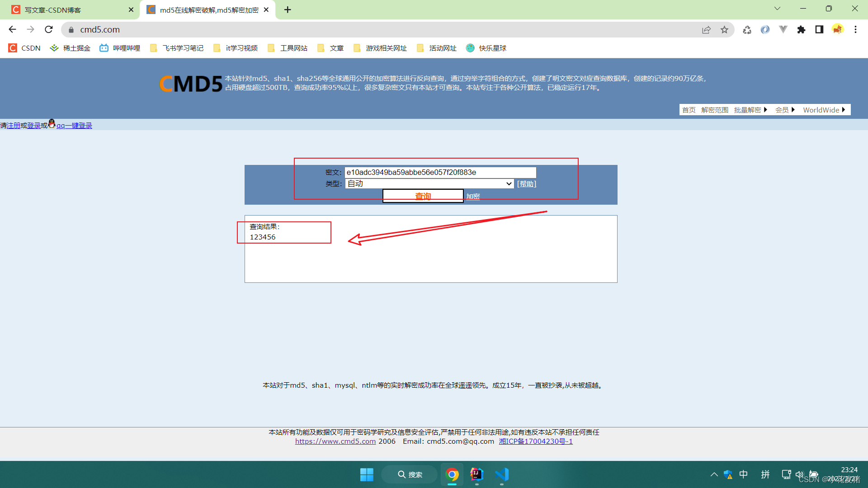Launch IntelliJ IDEA taskbar icon
Screen dimensions: 868x488
click(476, 474)
